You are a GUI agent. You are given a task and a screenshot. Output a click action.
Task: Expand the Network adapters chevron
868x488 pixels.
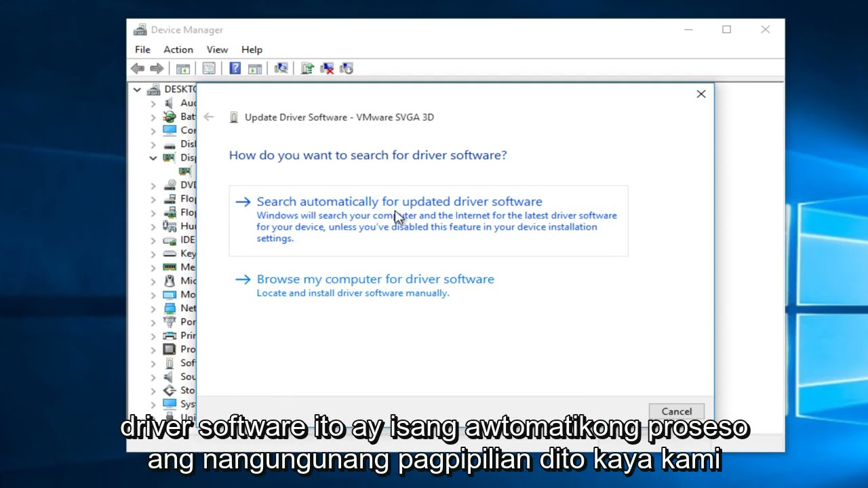153,308
